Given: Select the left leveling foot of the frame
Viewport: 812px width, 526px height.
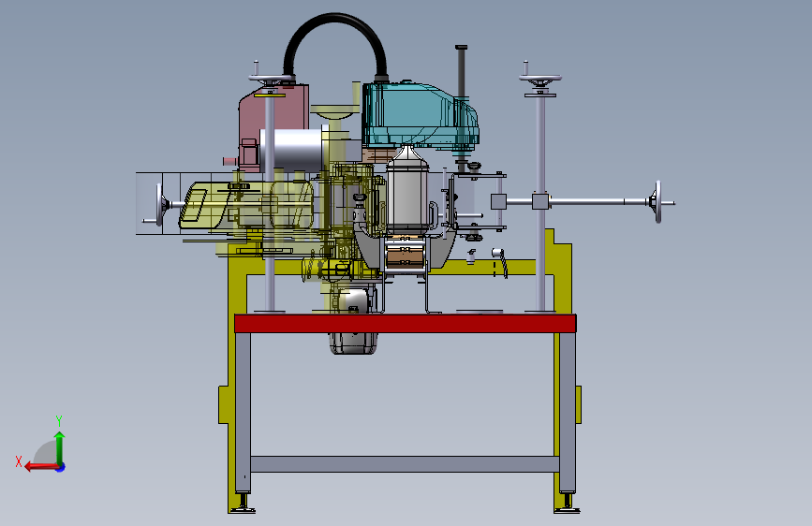Looking at the screenshot, I should [x=243, y=504].
